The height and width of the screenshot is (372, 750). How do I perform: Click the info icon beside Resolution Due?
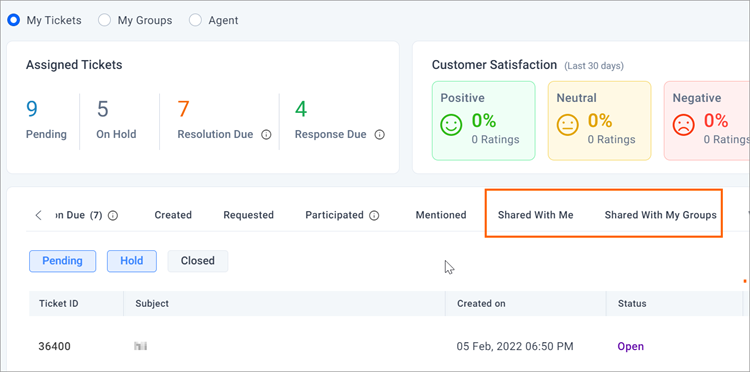coord(266,135)
